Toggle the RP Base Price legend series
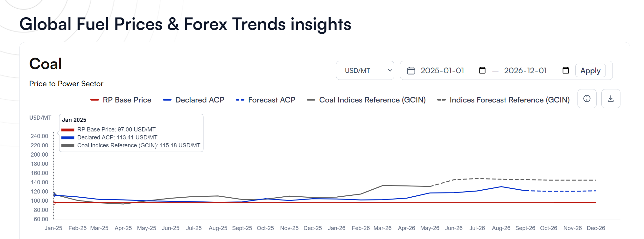Viewport: 644px width, 239px height. 121,100
